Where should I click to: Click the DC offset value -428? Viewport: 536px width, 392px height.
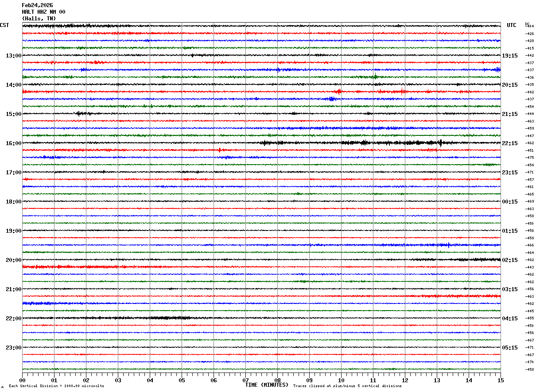click(x=529, y=41)
